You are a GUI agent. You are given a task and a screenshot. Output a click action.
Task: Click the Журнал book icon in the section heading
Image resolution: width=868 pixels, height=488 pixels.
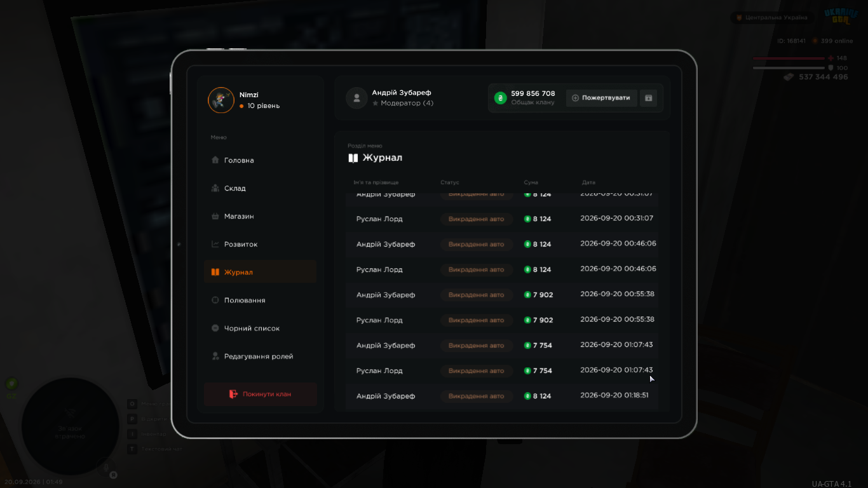click(x=353, y=158)
